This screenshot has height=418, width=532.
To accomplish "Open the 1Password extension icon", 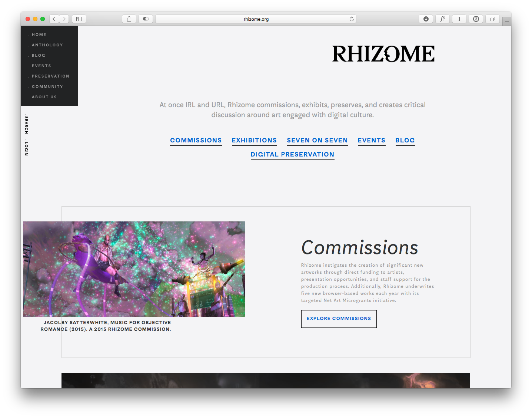I will coord(476,19).
